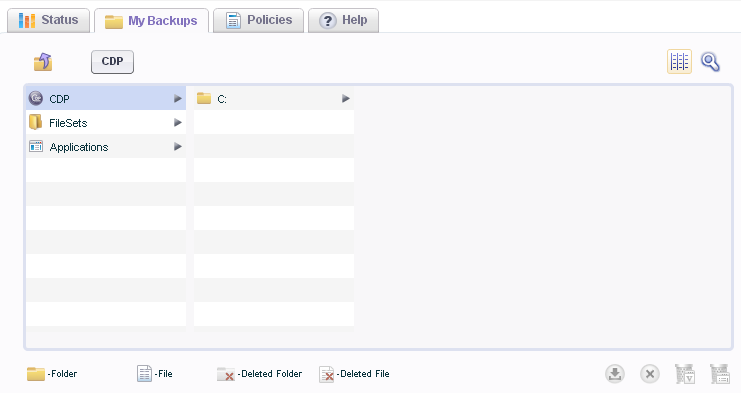Open the Status tab
Image resolution: width=741 pixels, height=393 pixels.
click(x=48, y=20)
